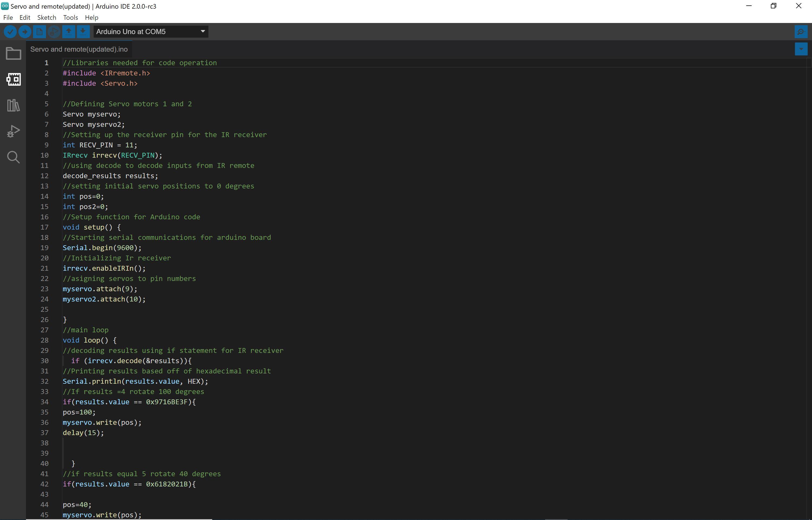Click the 'IRrecv irrecv(RECV_PIN);' line
This screenshot has height=520, width=812.
pos(113,155)
